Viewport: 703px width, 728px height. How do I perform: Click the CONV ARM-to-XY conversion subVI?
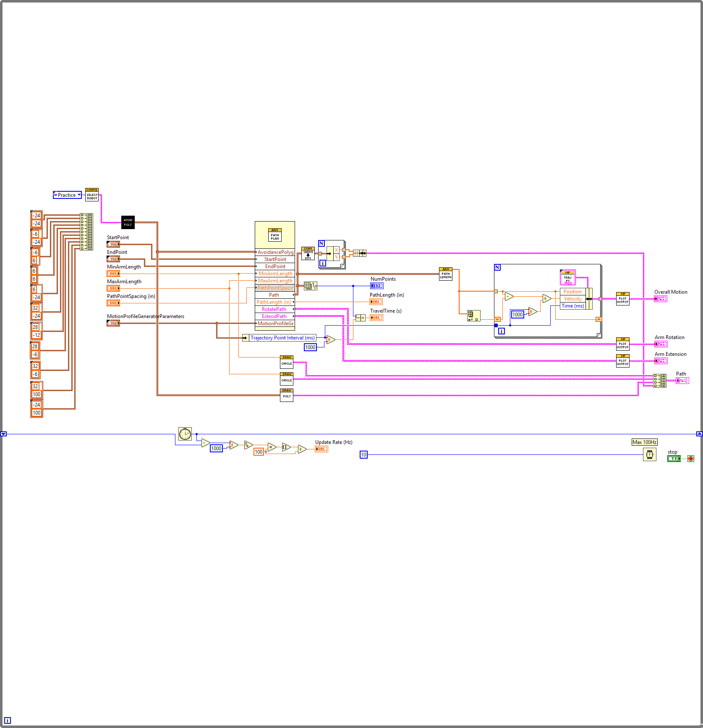pos(308,253)
